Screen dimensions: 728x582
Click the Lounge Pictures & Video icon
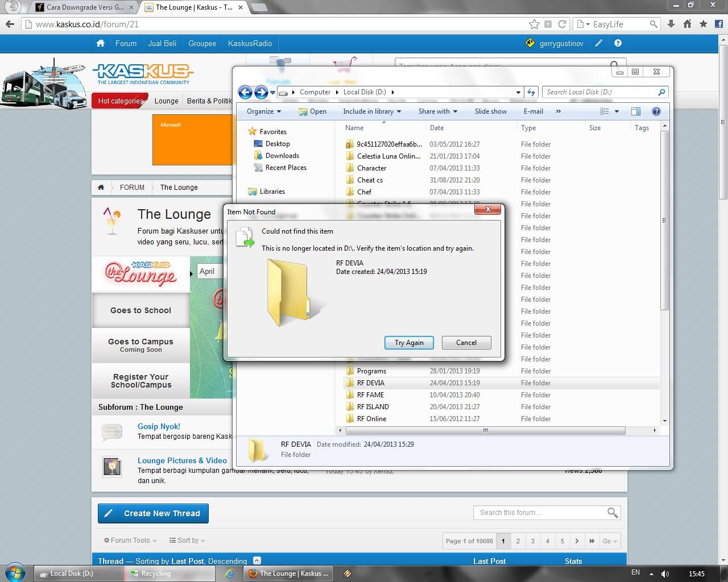click(x=112, y=467)
